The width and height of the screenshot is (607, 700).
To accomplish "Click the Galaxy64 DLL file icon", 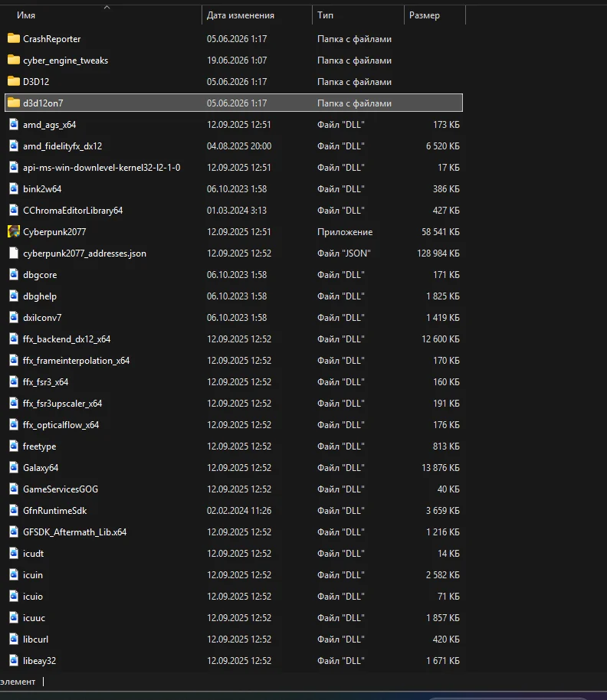I will [14, 467].
